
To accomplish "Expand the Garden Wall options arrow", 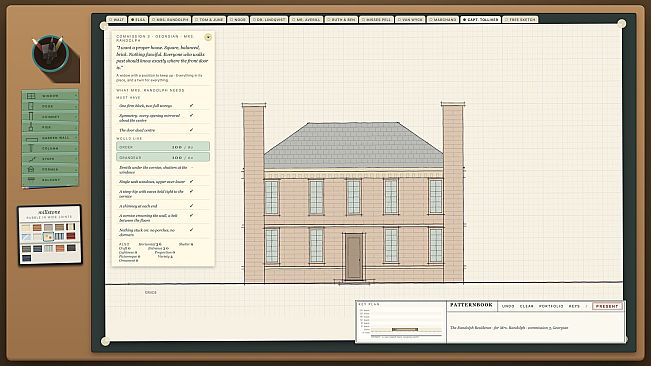I will pos(76,138).
